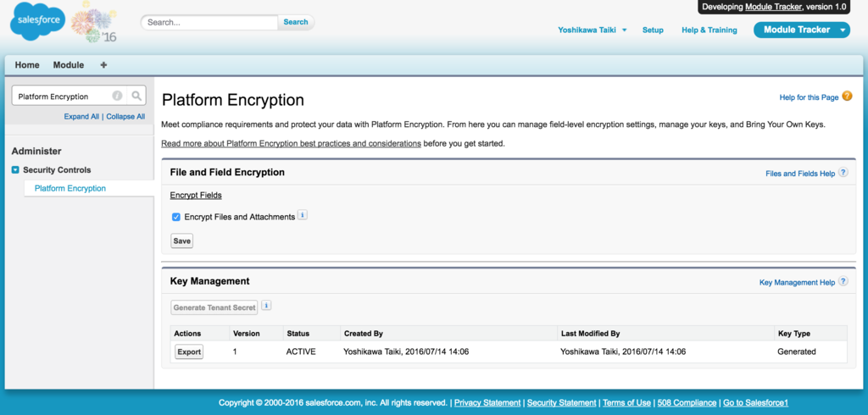Click the info icon in Quick Find box
This screenshot has width=868, height=415.
(117, 96)
